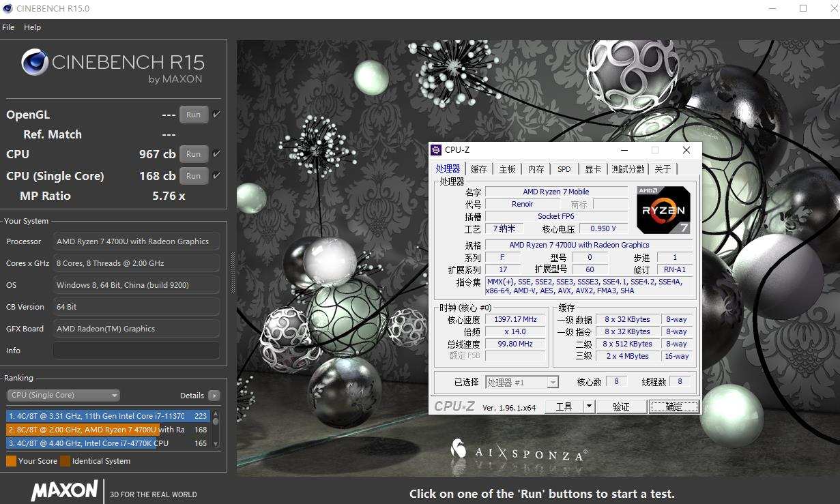Toggle the OpenGL test checkbox
The height and width of the screenshot is (504, 840).
[x=216, y=115]
